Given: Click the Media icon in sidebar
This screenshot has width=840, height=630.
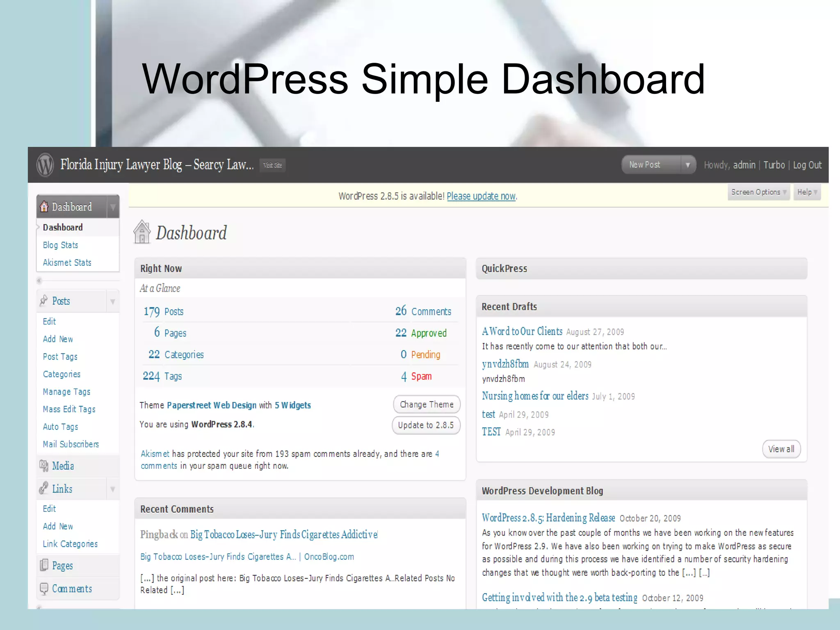Looking at the screenshot, I should tap(44, 466).
